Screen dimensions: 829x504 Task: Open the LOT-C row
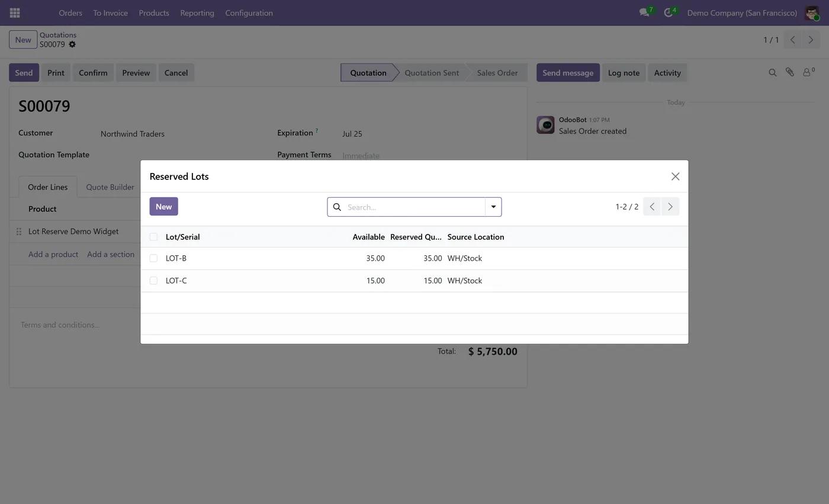[414, 281]
